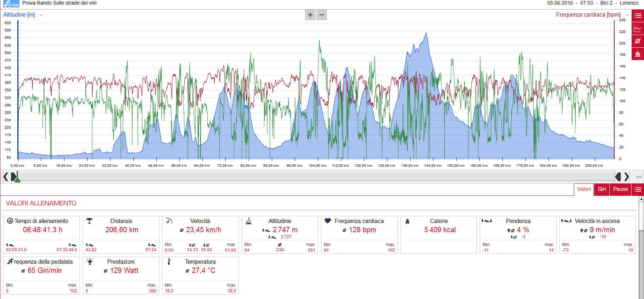Click the cadence icon in Frequenza della pedalata
The width and height of the screenshot is (644, 299).
pyautogui.click(x=10, y=262)
